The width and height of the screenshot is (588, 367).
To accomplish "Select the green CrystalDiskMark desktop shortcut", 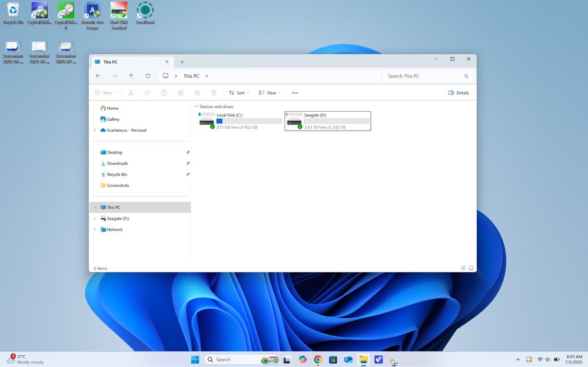I will (65, 16).
